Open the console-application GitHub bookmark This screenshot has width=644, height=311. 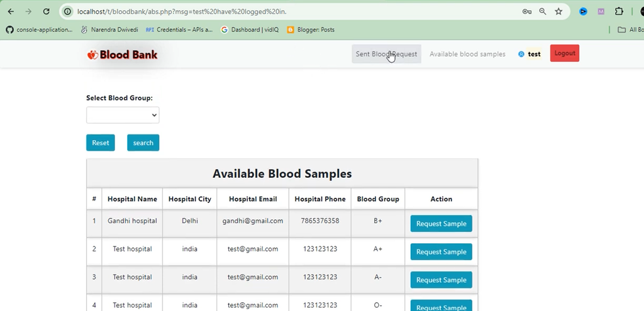click(39, 30)
